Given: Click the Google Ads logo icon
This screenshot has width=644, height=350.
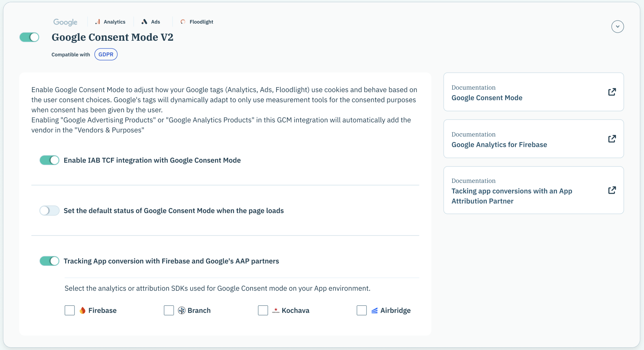Looking at the screenshot, I should 144,22.
